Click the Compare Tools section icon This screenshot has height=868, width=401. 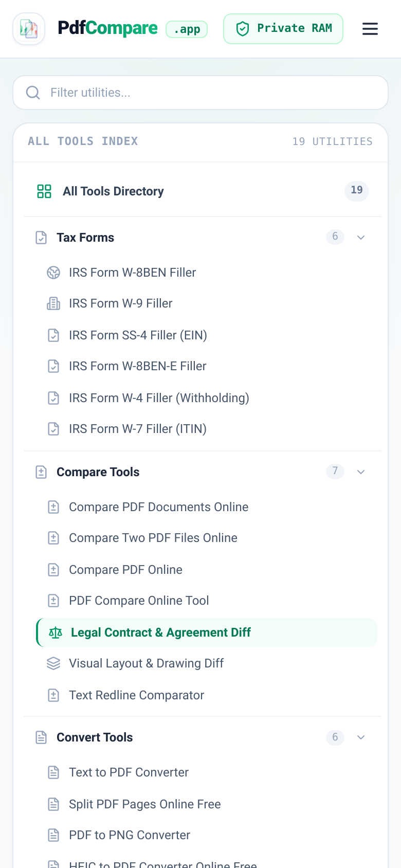coord(41,472)
